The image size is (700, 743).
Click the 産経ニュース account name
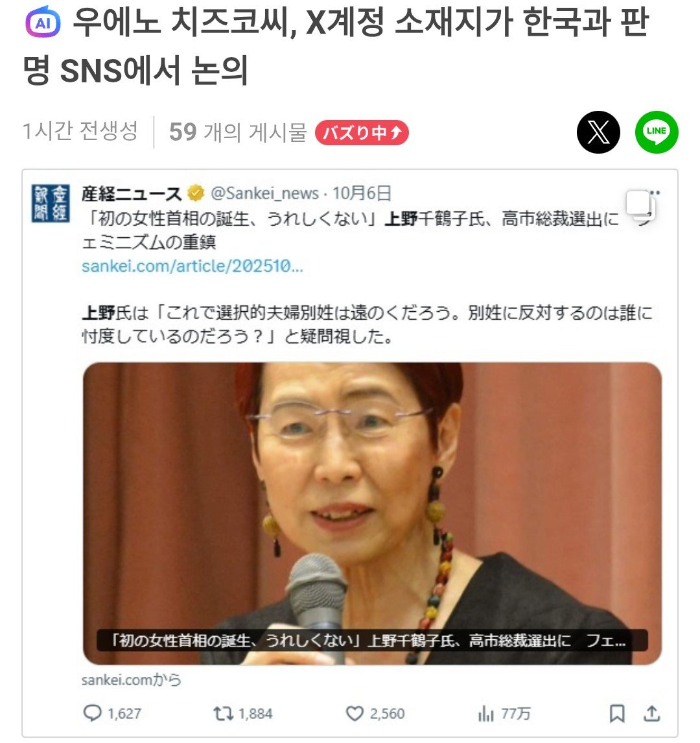click(x=131, y=193)
